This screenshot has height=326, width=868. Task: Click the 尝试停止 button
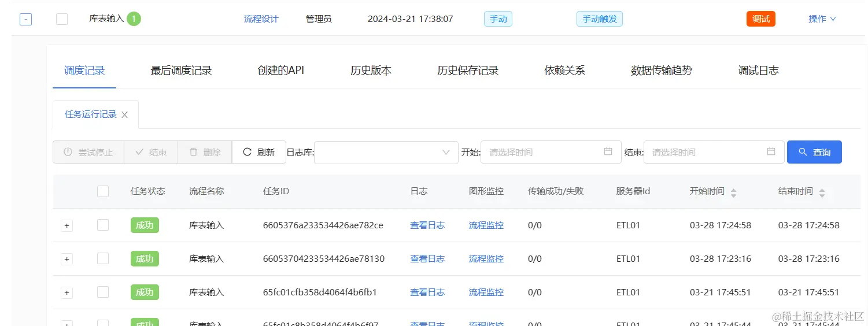[88, 152]
